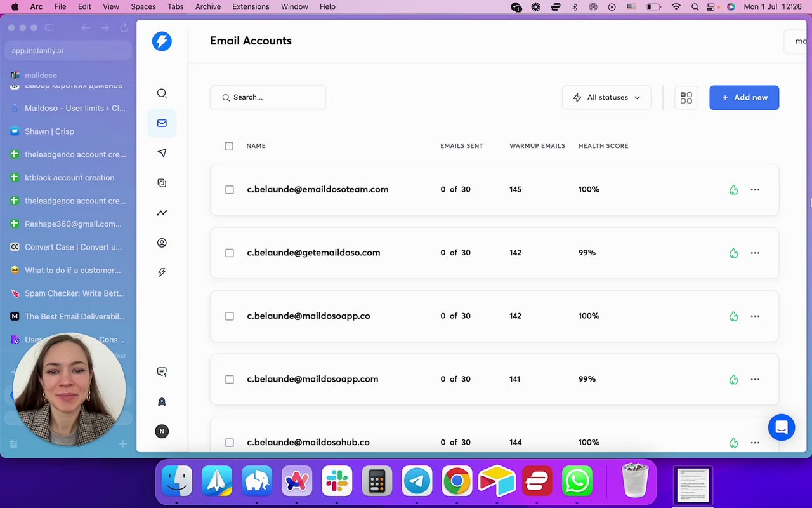Open the chat message icon in sidebar
The image size is (812, 508).
(162, 371)
